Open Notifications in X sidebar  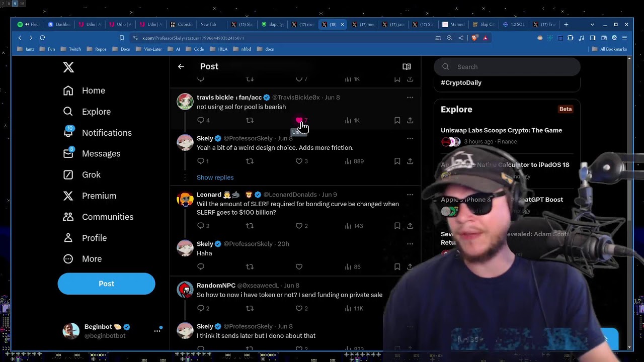tap(97, 133)
